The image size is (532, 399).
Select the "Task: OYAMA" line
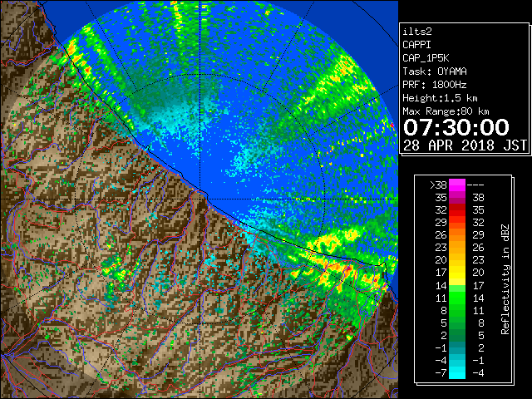coord(435,71)
